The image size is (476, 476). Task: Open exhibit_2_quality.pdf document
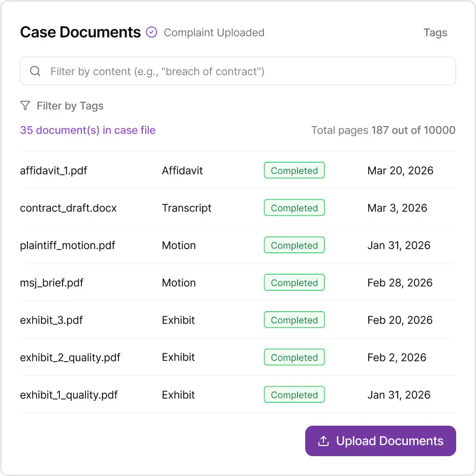pos(70,358)
